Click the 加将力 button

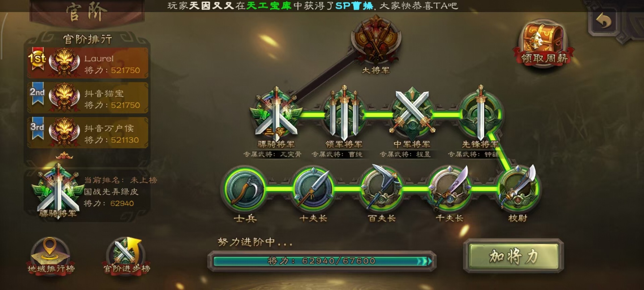tap(514, 256)
